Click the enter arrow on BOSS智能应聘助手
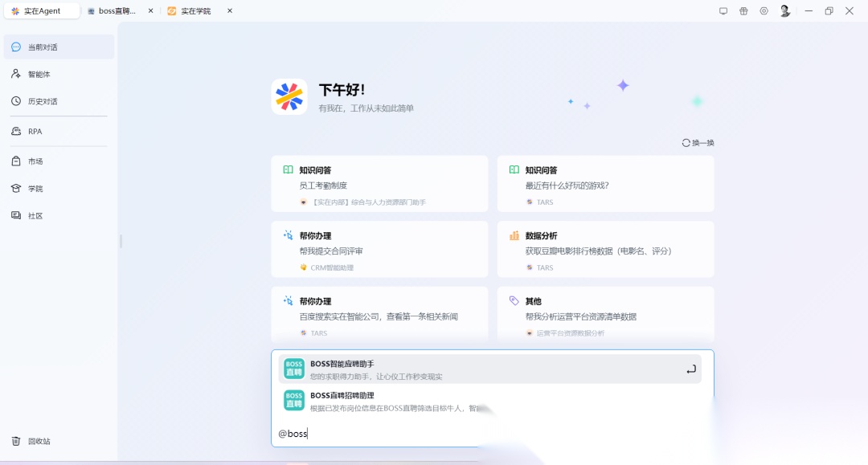 [x=691, y=369]
